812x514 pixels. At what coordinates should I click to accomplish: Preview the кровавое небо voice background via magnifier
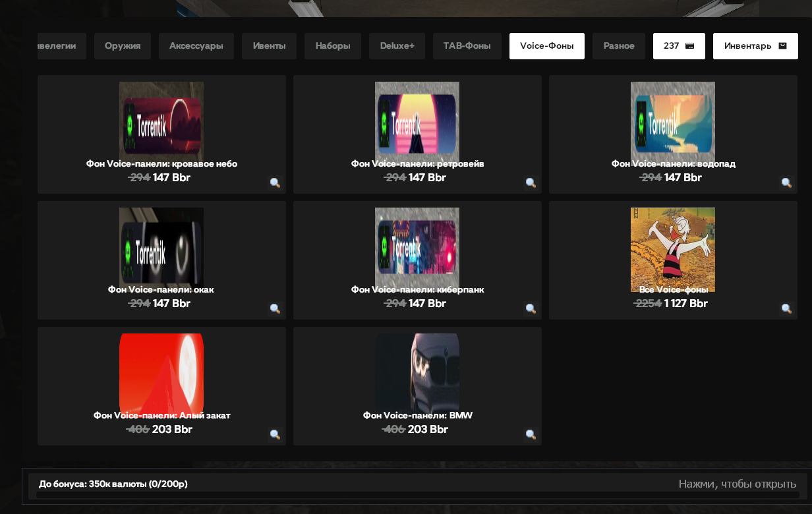pyautogui.click(x=275, y=183)
